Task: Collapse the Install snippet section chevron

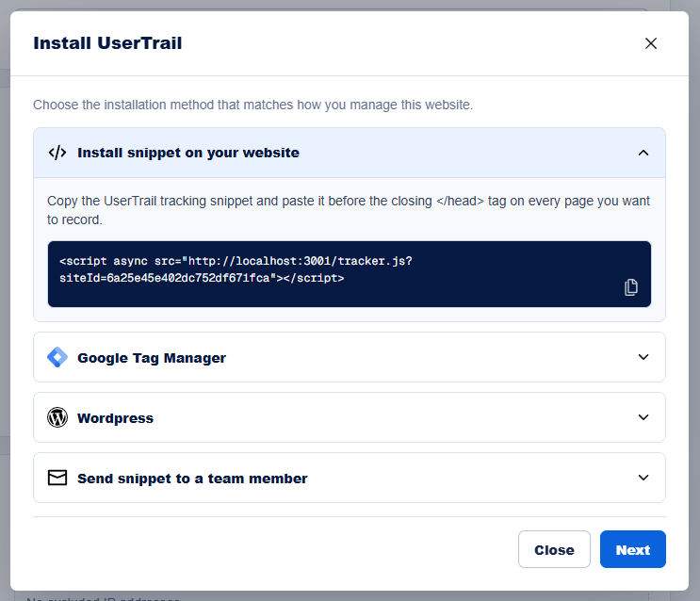Action: point(643,153)
